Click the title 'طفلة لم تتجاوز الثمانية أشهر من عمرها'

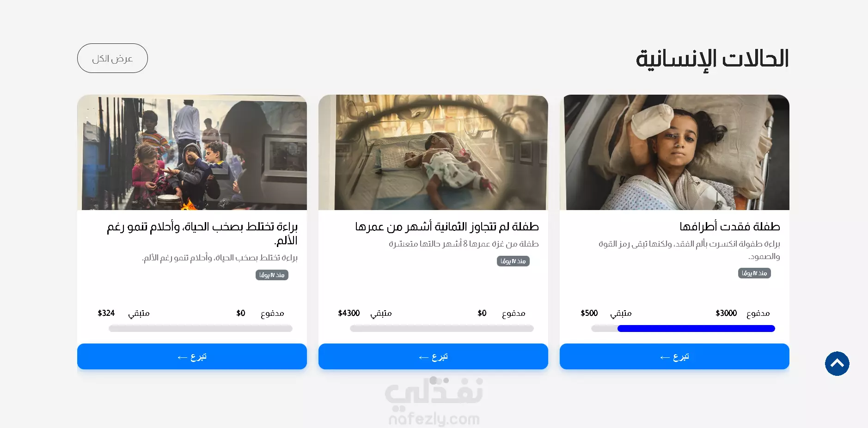(447, 227)
